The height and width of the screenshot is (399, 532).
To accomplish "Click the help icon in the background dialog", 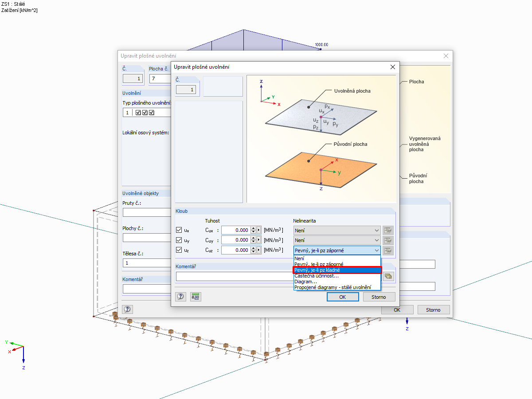I will click(x=127, y=309).
